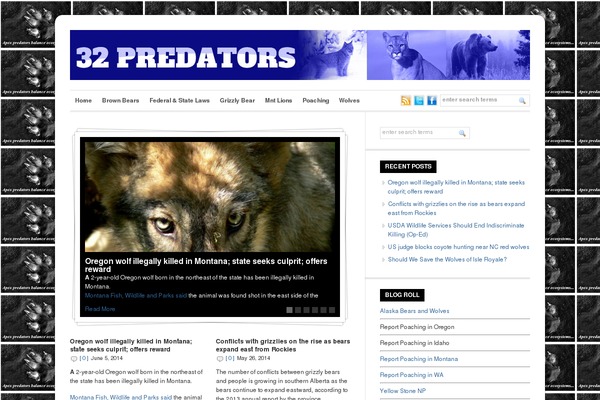Open the Mnt Lions category
The width and height of the screenshot is (600, 400).
click(x=279, y=100)
